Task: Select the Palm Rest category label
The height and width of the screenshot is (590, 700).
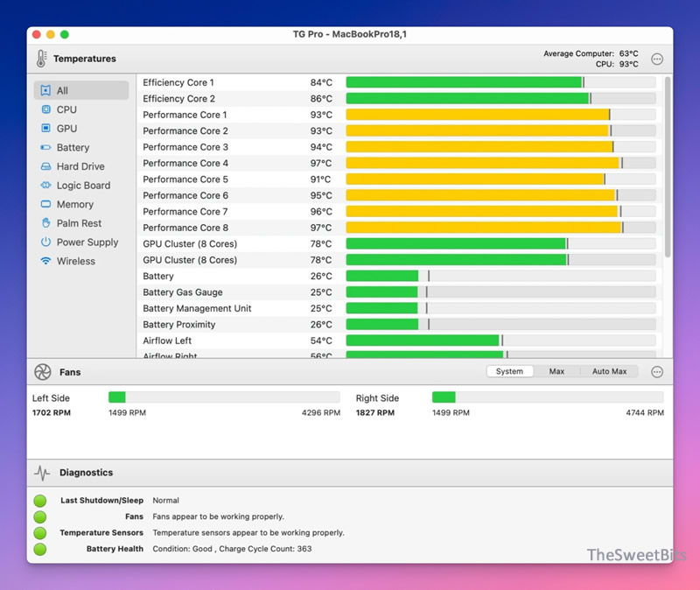Action: coord(79,223)
